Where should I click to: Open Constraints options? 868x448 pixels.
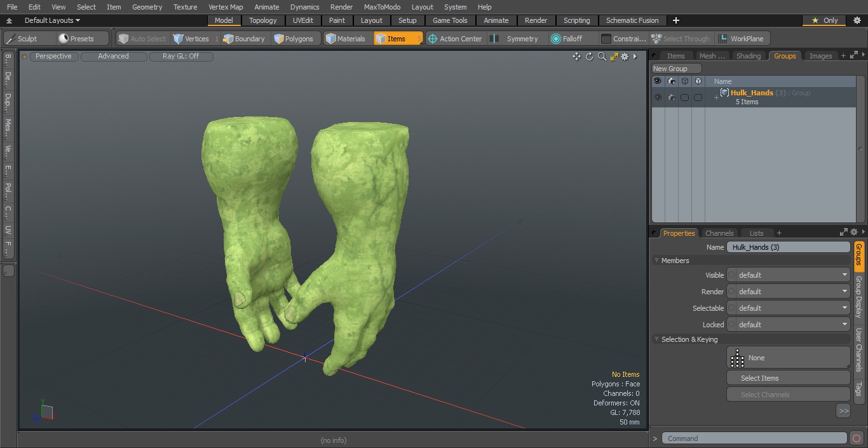[x=624, y=39]
